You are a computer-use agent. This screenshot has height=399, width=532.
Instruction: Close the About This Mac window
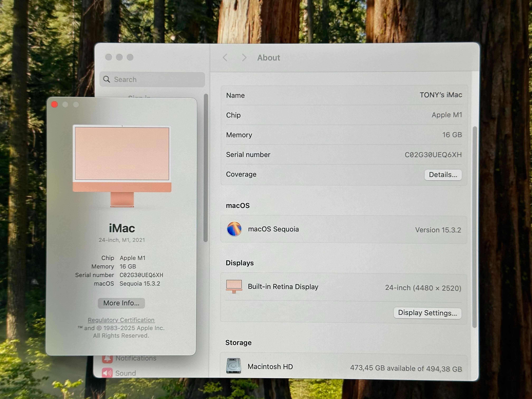pyautogui.click(x=54, y=104)
